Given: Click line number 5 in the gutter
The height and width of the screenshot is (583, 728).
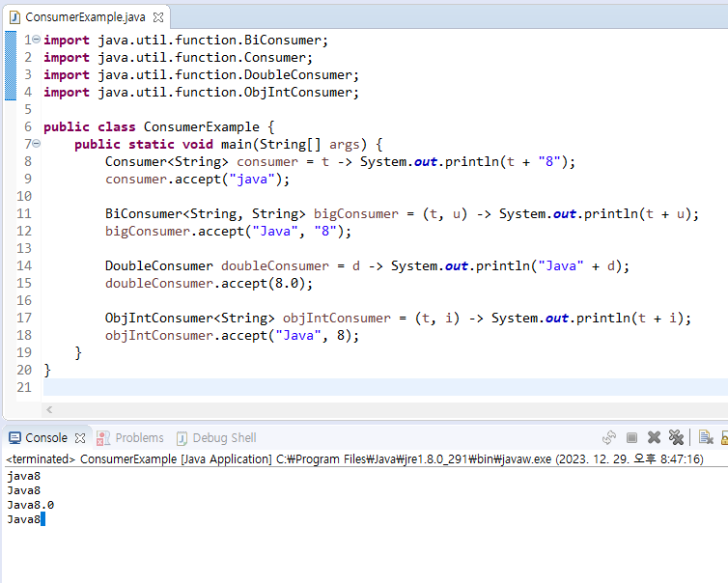Looking at the screenshot, I should [x=28, y=109].
